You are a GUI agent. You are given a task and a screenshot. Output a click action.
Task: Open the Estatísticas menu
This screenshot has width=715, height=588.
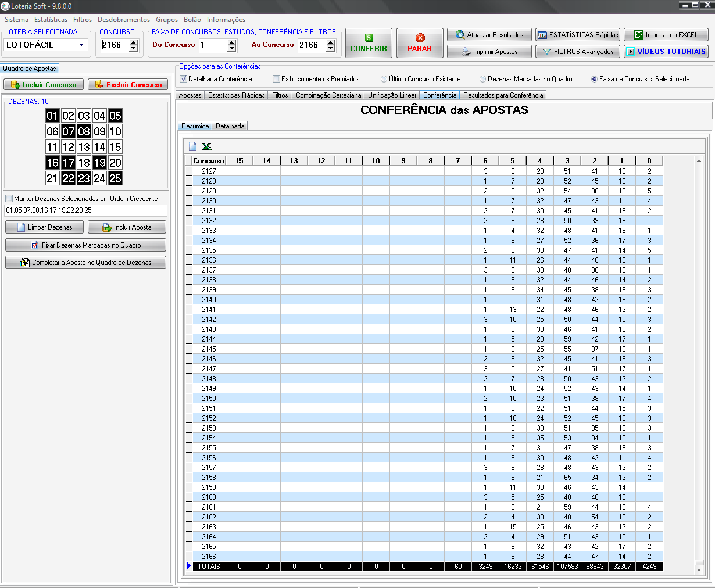pos(51,20)
